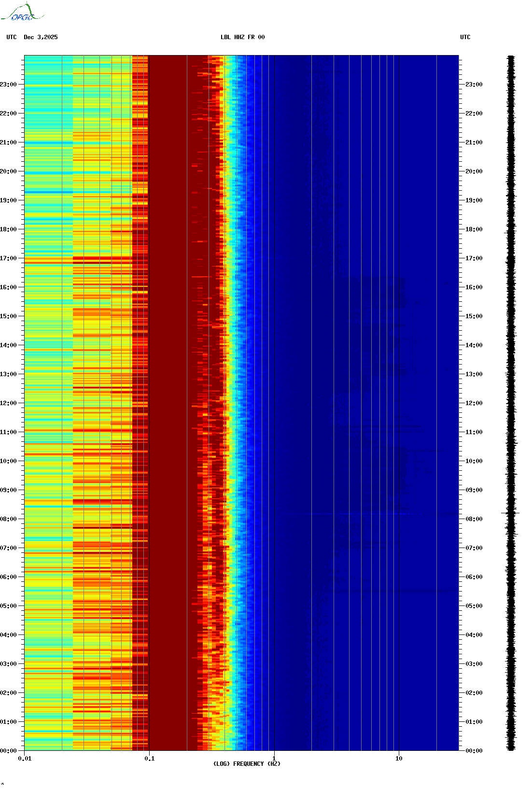The width and height of the screenshot is (532, 789).
Task: Click 05:00 on the left time axis
Action: click(8, 606)
